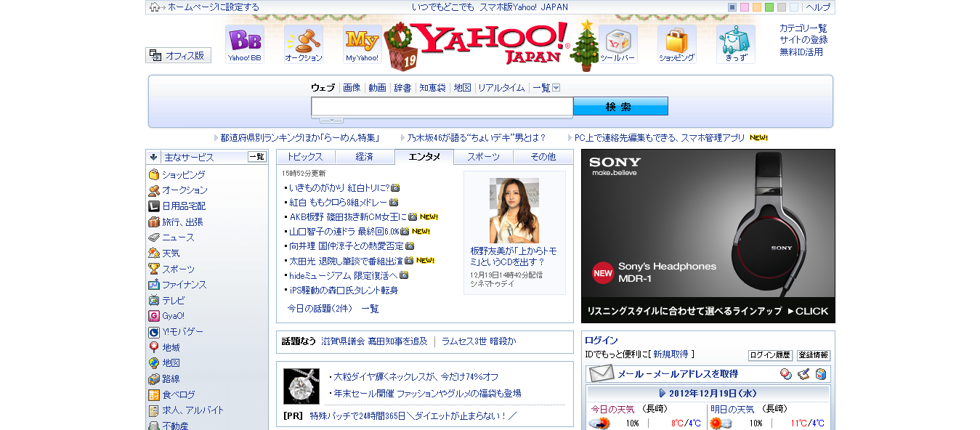This screenshot has height=430, width=980.
Task: Click the ニュース newspaper icon
Action: pyautogui.click(x=154, y=238)
